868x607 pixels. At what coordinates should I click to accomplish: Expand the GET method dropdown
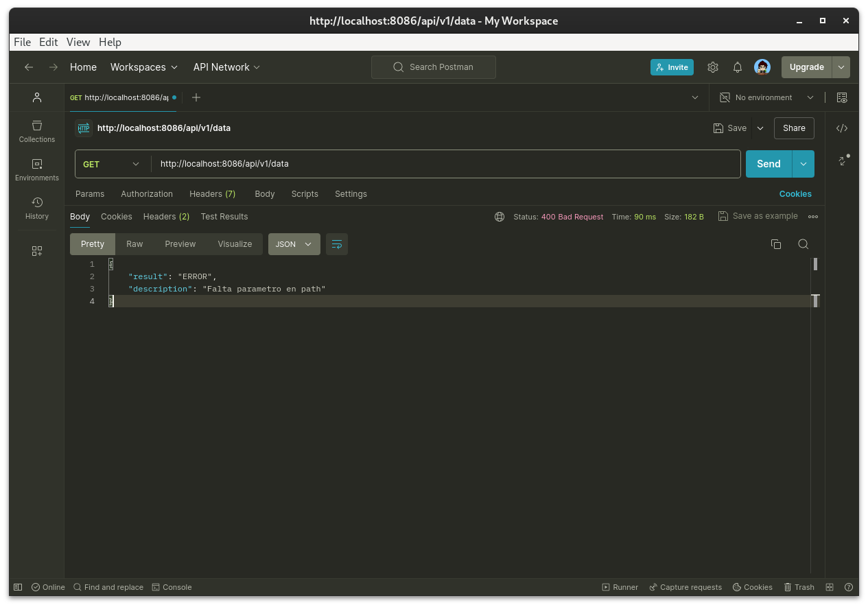point(111,164)
